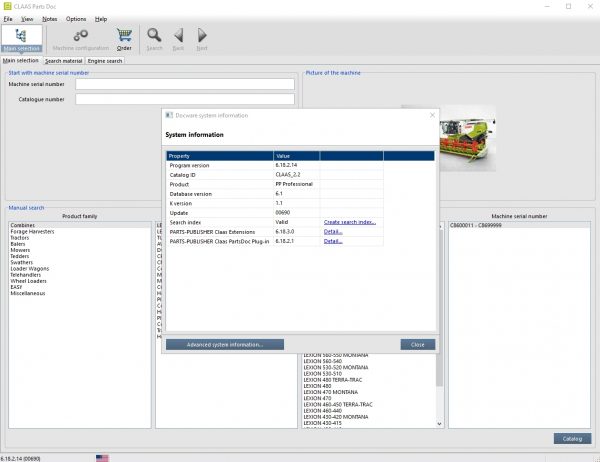600x462 pixels.
Task: Close the system information dialog with X
Action: tap(432, 115)
